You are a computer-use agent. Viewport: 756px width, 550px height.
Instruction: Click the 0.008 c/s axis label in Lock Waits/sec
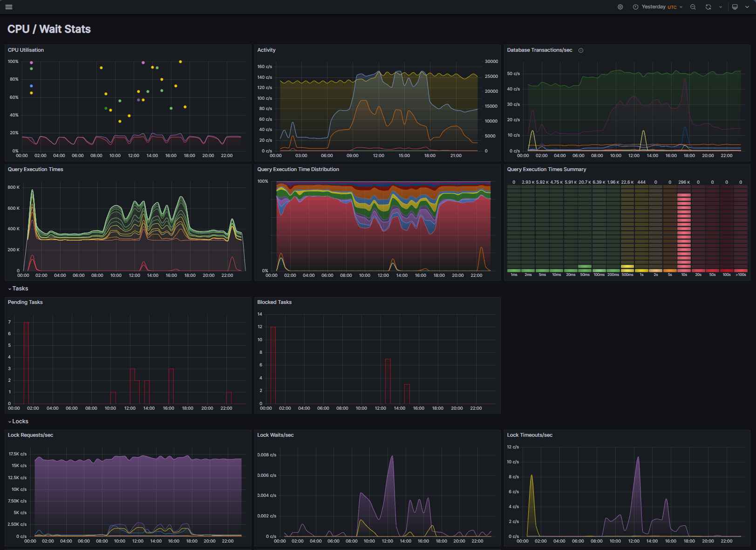[267, 455]
